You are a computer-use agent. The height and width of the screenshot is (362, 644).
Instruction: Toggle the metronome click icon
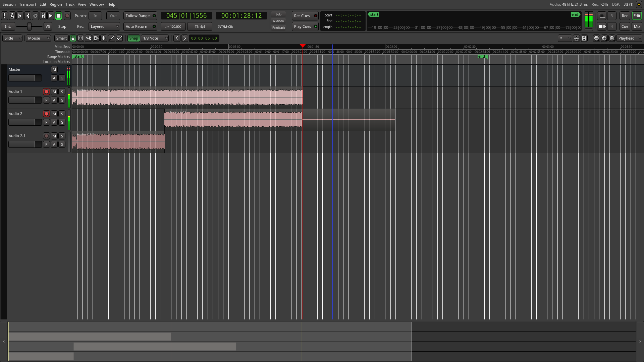tap(12, 16)
